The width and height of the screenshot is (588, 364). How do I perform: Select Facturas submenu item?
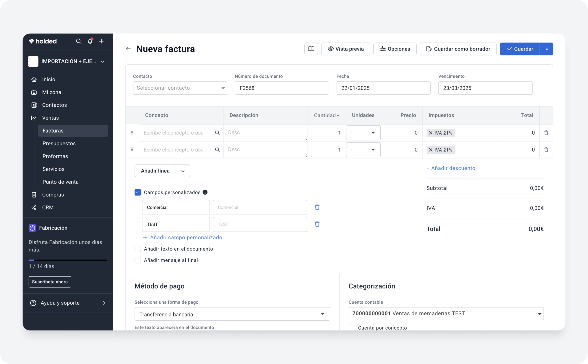click(x=73, y=130)
